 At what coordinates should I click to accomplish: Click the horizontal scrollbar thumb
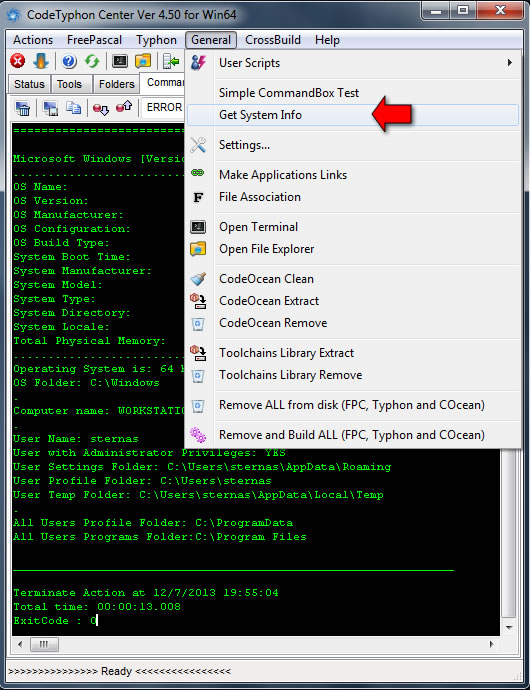44,645
